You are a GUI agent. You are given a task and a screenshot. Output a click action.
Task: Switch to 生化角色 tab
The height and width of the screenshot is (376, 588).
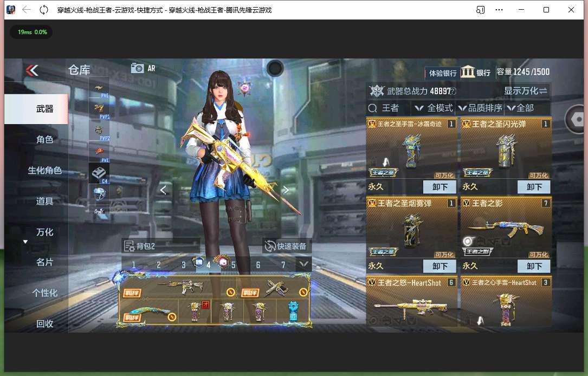click(44, 171)
